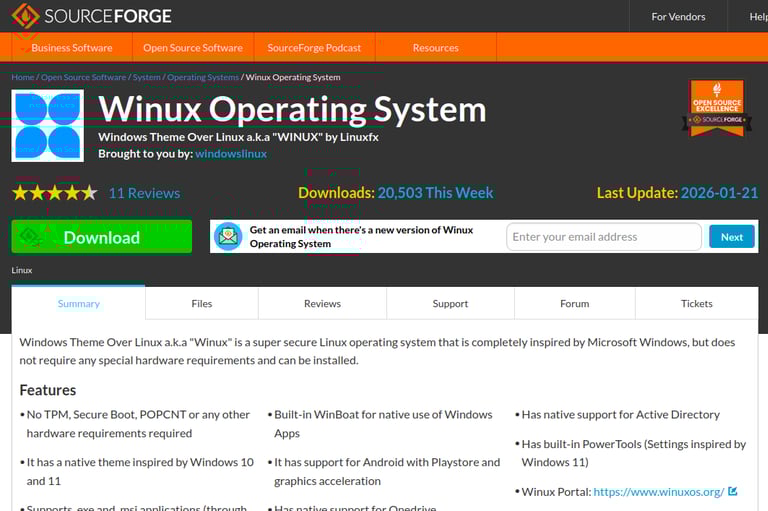The width and height of the screenshot is (768, 511).
Task: Click For Vendors in top bar
Action: pyautogui.click(x=678, y=17)
